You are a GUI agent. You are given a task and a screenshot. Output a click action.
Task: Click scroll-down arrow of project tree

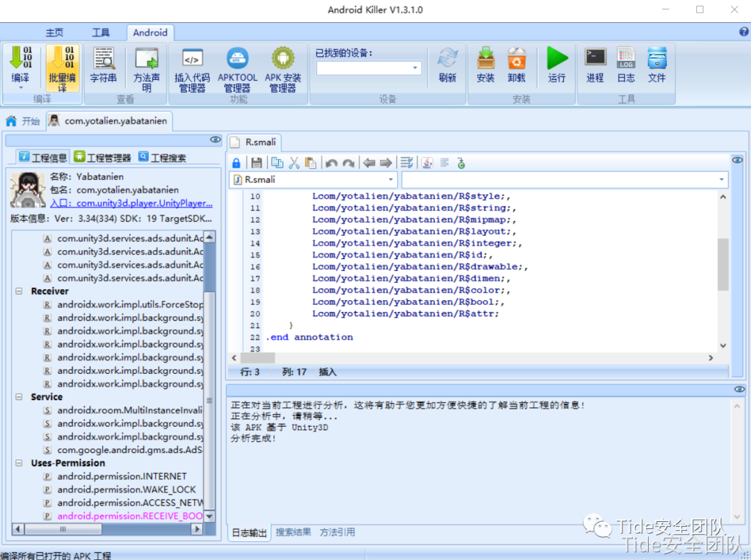[x=209, y=516]
